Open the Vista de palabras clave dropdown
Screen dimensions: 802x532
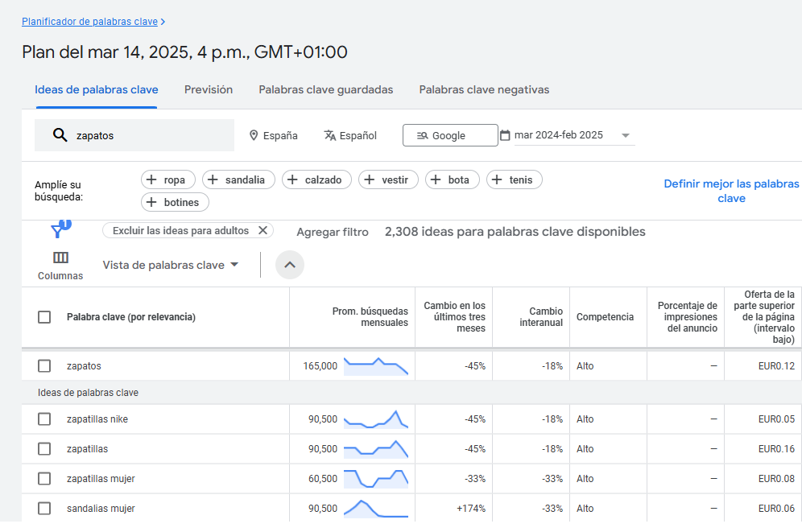pos(171,265)
